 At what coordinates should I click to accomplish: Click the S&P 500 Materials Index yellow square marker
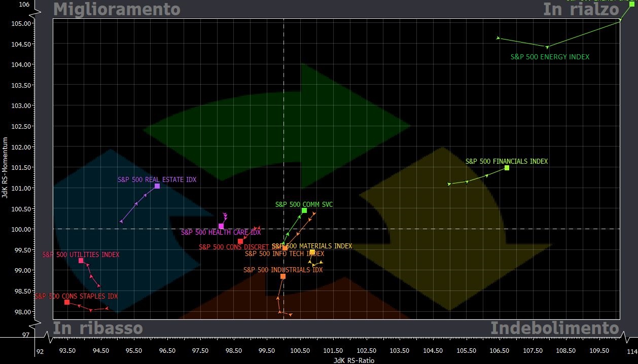312,252
